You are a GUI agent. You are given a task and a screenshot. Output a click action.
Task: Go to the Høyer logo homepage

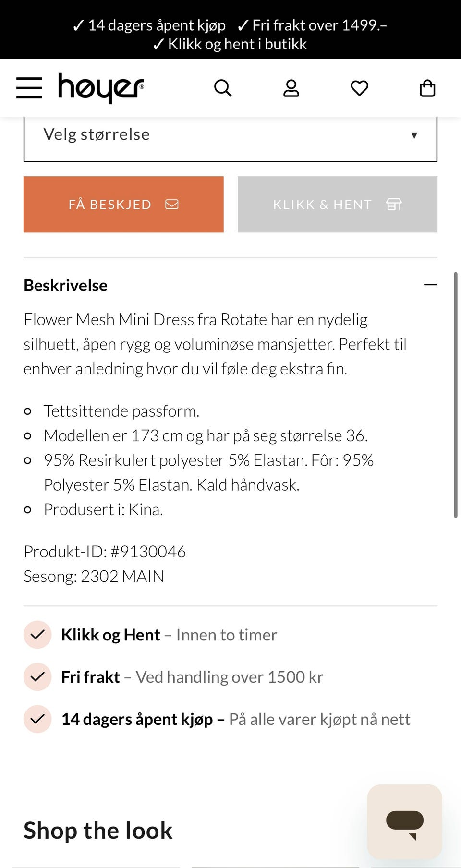(x=101, y=88)
